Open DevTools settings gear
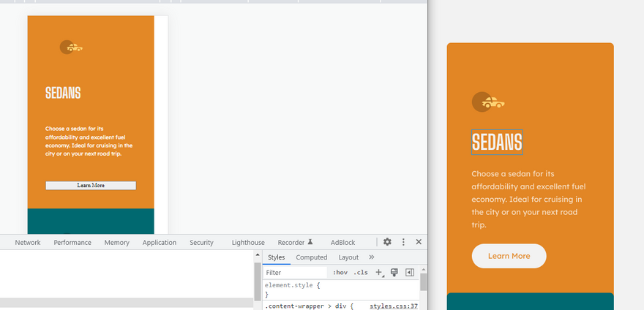This screenshot has height=310, width=644. click(387, 242)
